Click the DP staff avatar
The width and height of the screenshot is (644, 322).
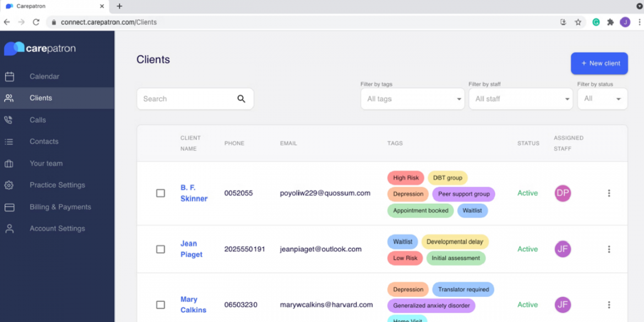click(x=563, y=193)
